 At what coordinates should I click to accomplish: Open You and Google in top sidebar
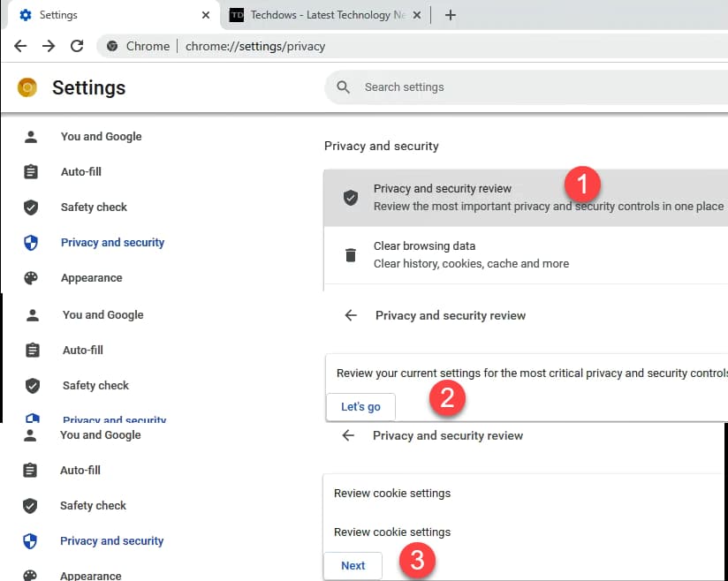(x=102, y=137)
